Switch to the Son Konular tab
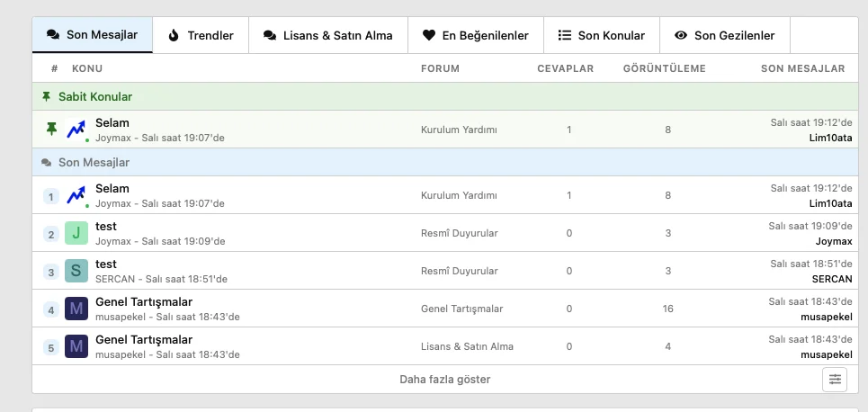The height and width of the screenshot is (412, 868). 602,36
